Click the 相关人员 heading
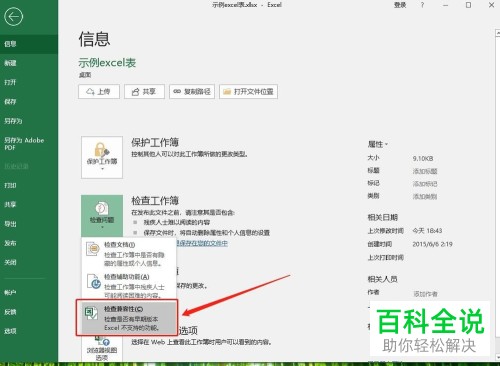 click(382, 279)
